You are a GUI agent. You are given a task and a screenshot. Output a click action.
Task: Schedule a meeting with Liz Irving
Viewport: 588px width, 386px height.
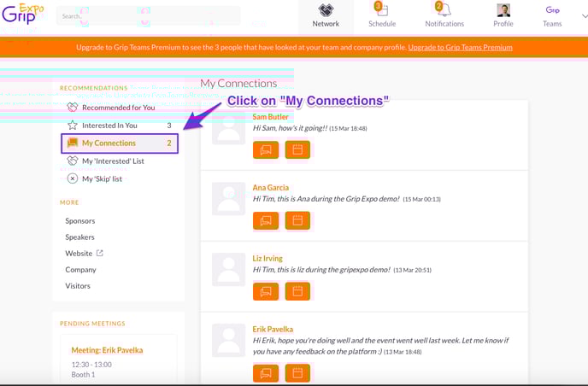(297, 291)
